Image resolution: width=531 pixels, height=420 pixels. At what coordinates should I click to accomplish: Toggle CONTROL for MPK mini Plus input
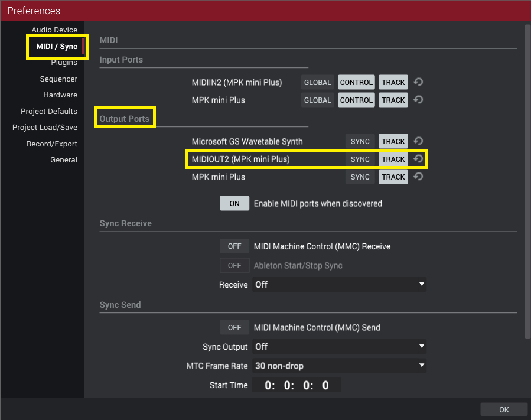click(356, 100)
